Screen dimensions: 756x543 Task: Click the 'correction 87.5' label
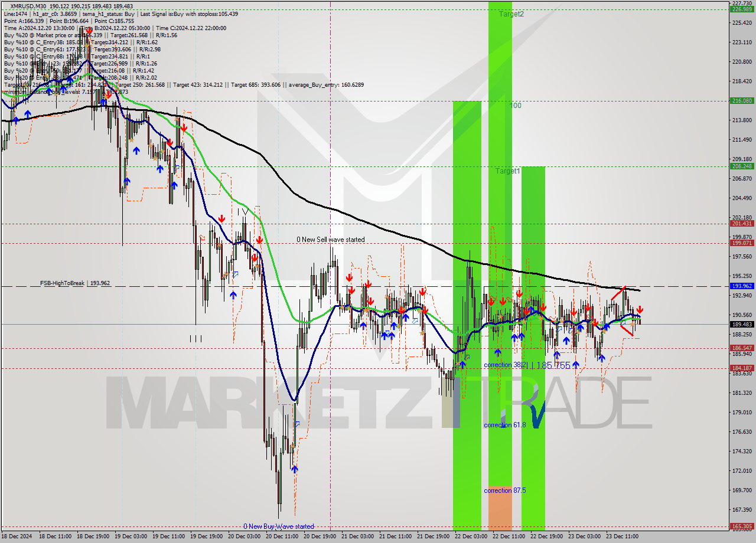click(506, 490)
